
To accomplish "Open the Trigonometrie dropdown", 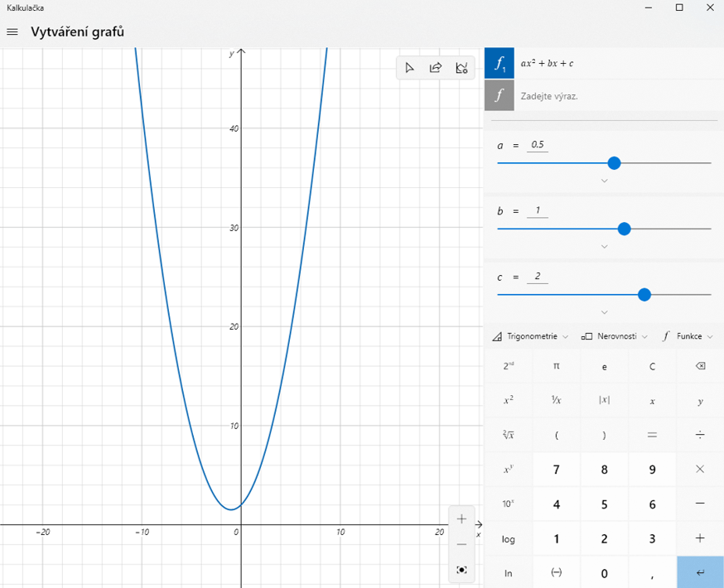I will [530, 336].
